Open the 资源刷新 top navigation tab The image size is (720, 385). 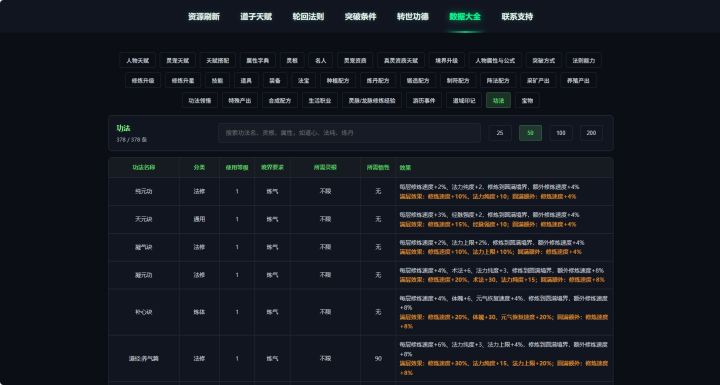click(204, 17)
